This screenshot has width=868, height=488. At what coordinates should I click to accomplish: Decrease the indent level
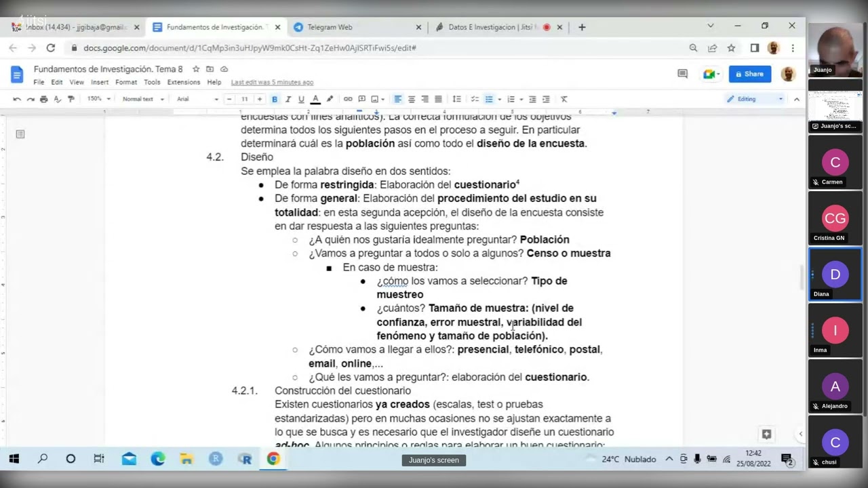click(532, 99)
